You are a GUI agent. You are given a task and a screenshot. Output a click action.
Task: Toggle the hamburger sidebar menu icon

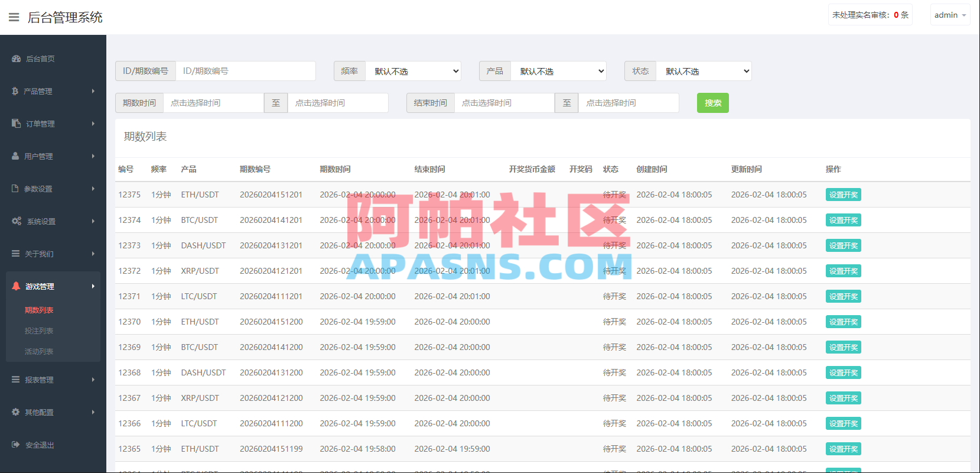[x=14, y=17]
